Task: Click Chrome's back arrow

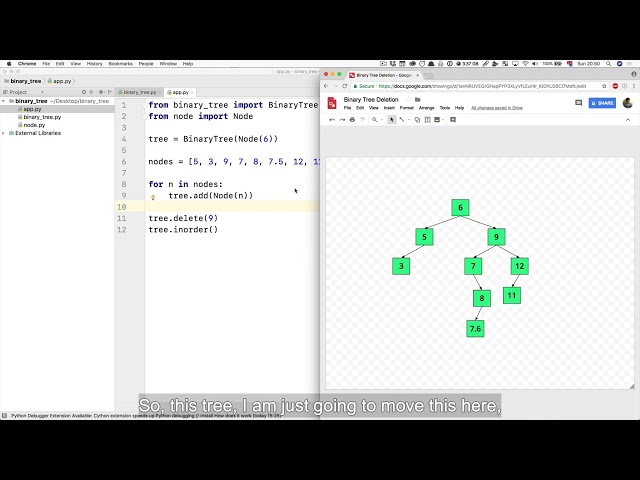Action: (326, 86)
